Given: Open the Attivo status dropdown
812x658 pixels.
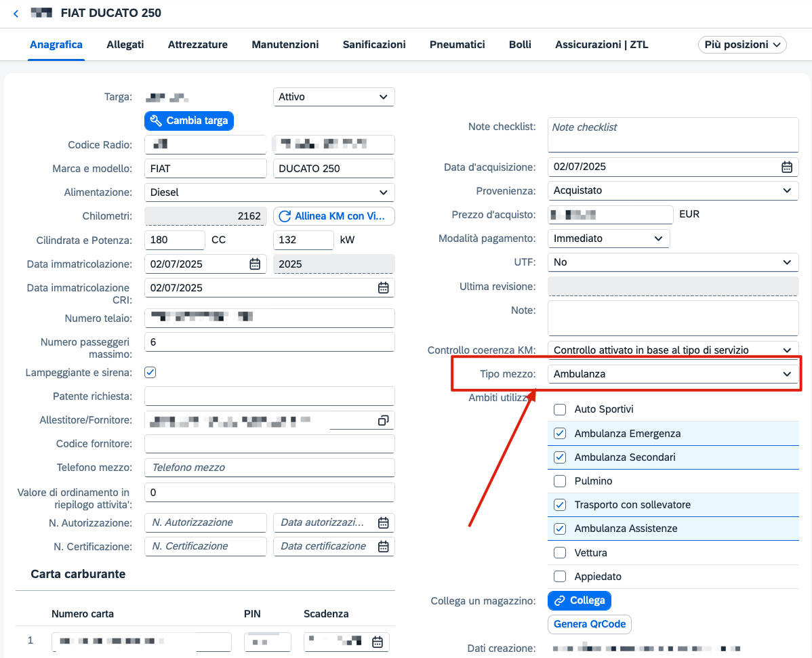Looking at the screenshot, I should pyautogui.click(x=333, y=97).
